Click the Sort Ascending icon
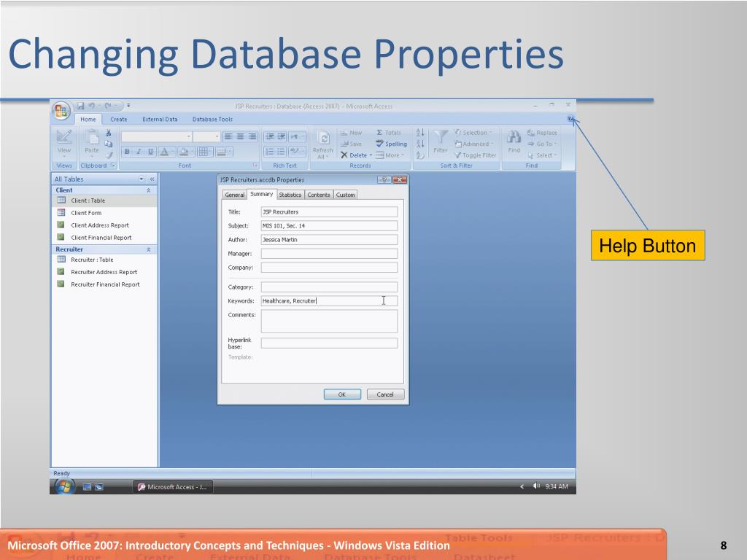 coord(420,133)
